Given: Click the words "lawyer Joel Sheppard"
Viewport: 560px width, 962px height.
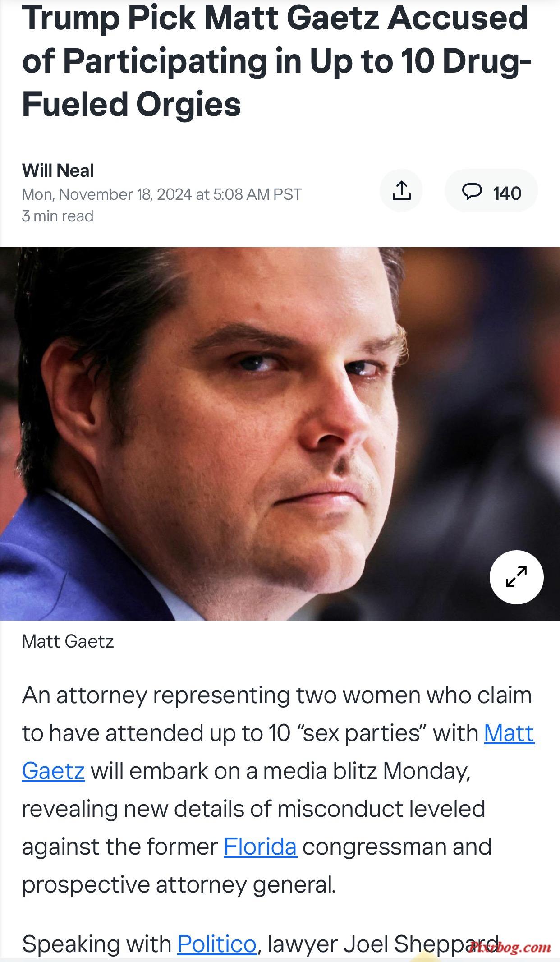Looking at the screenshot, I should coord(383,944).
